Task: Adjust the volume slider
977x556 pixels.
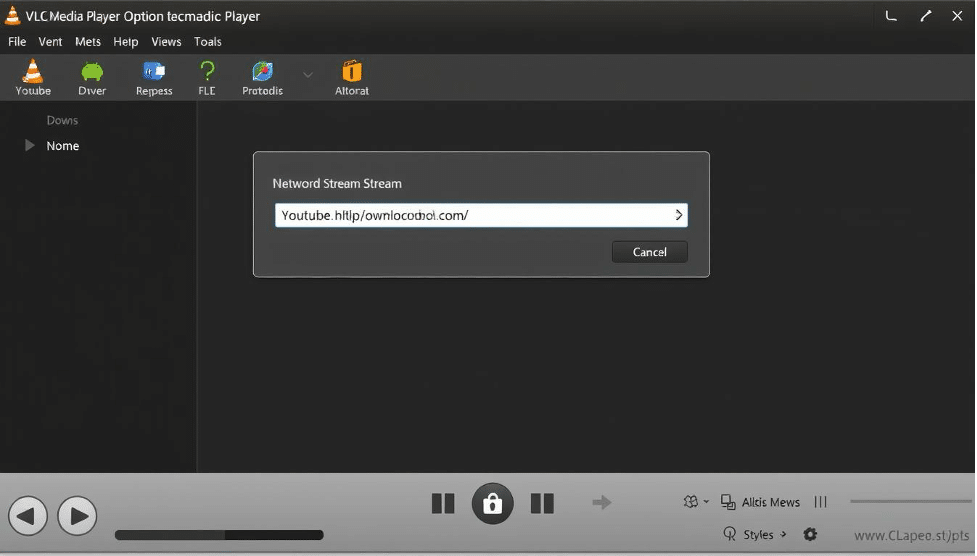Action: 910,501
